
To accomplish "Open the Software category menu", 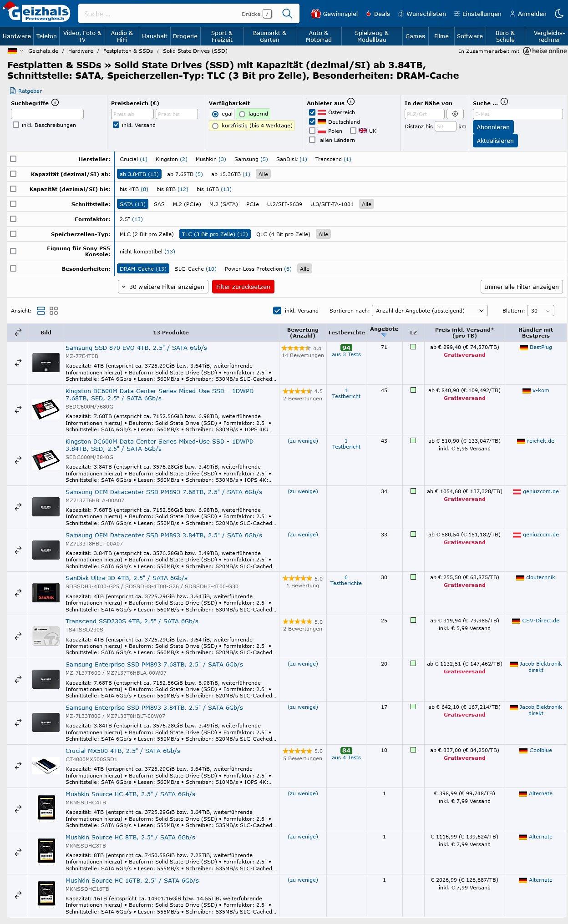I will [470, 36].
